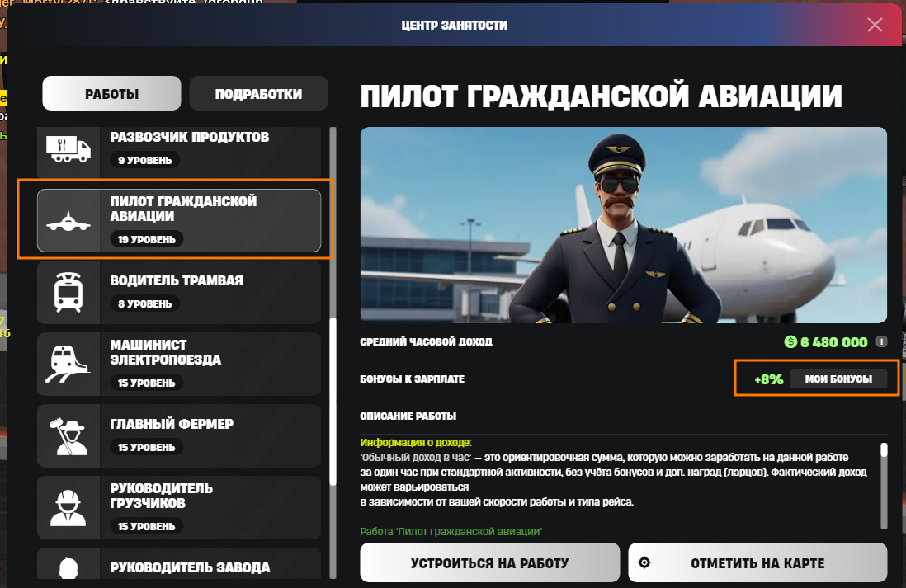Select Руководитель завода in the job list
Screen dimensions: 906x588
[179, 564]
